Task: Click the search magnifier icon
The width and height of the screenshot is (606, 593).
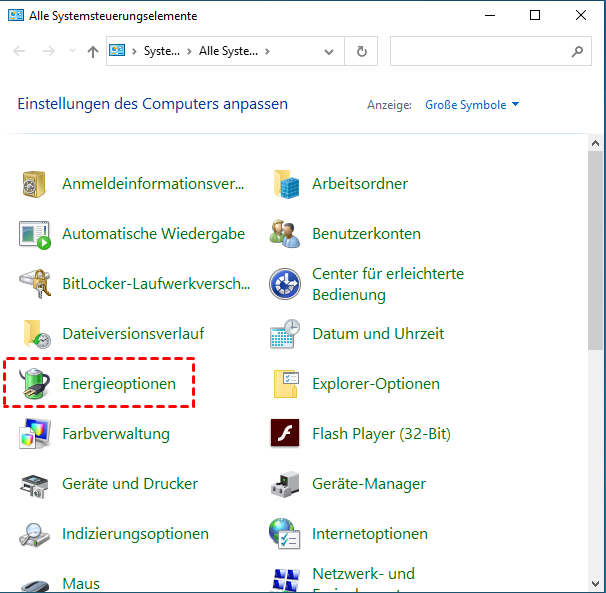Action: click(x=577, y=51)
